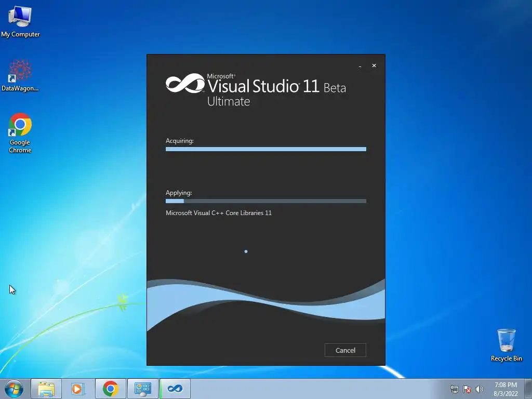Open Action Center flag tray icon

coord(467,389)
